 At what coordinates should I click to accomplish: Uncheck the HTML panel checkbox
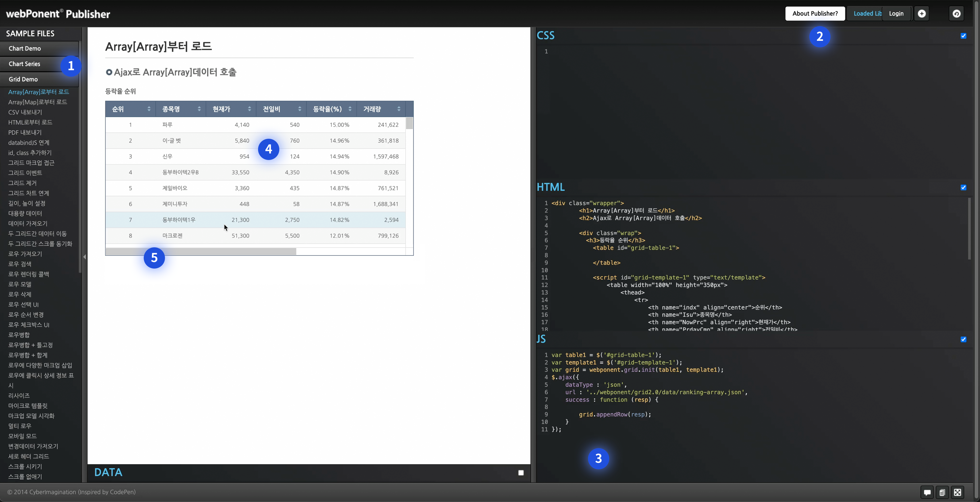[x=963, y=187]
